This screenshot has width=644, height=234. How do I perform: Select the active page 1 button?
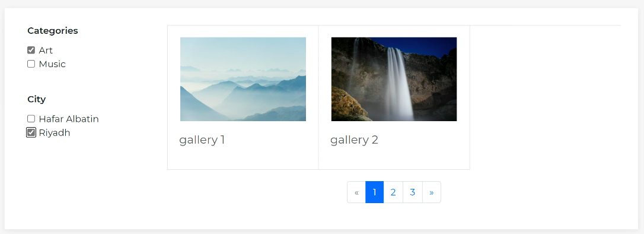click(375, 192)
